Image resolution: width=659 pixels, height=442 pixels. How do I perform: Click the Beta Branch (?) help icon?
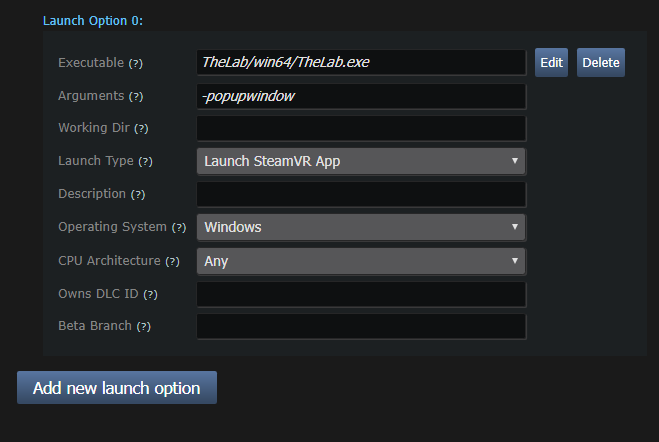[x=143, y=326]
